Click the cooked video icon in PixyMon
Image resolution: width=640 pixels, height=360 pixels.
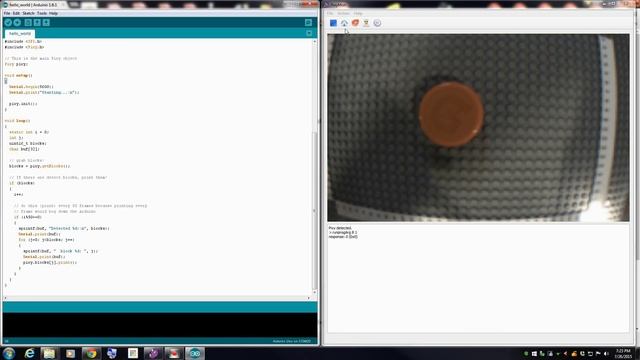coord(366,23)
